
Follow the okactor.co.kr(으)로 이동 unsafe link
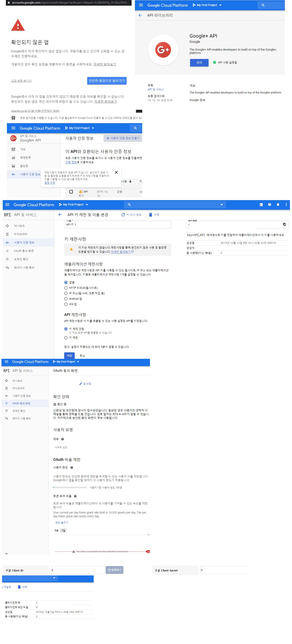tap(35, 111)
